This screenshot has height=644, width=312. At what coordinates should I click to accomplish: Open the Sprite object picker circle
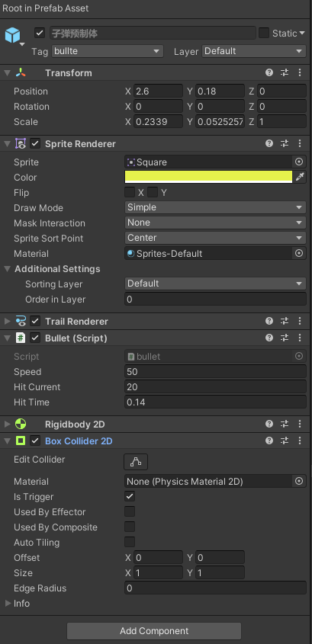pos(299,162)
